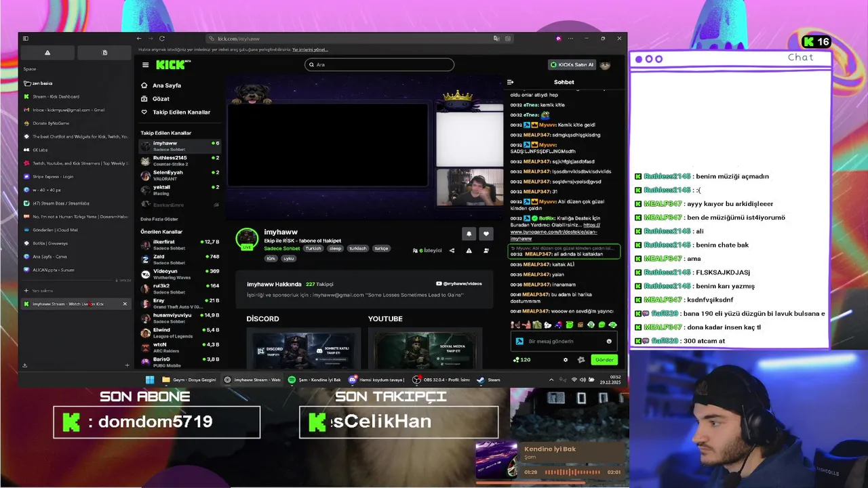The width and height of the screenshot is (868, 488).
Task: Switch to Ana Sayfa - Canva tab
Action: coord(76,256)
